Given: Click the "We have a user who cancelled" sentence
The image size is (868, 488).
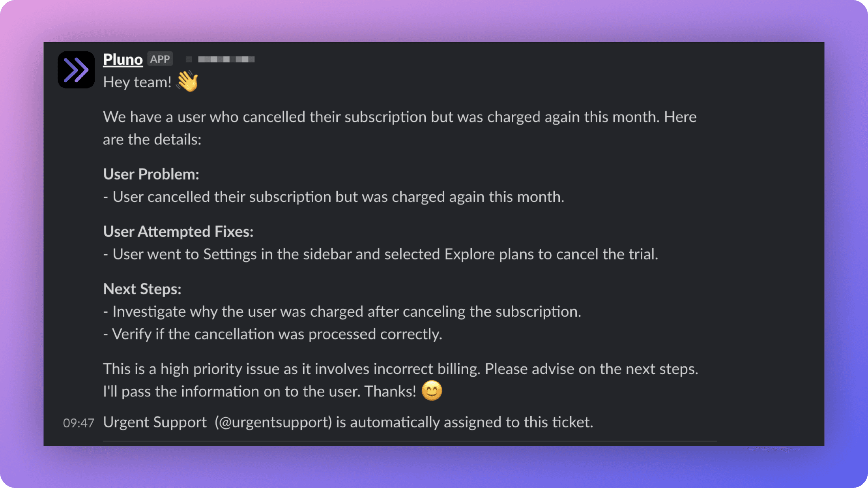Looking at the screenshot, I should coord(400,117).
